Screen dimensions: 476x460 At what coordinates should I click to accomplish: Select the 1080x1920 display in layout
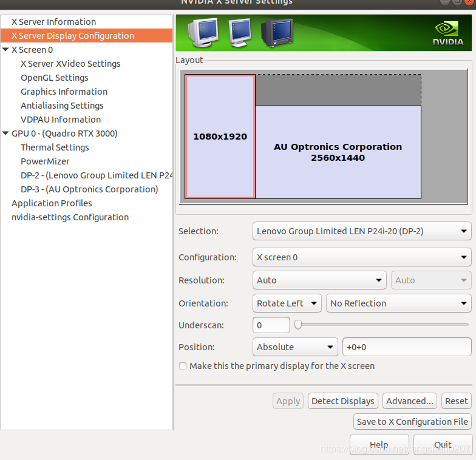(220, 137)
